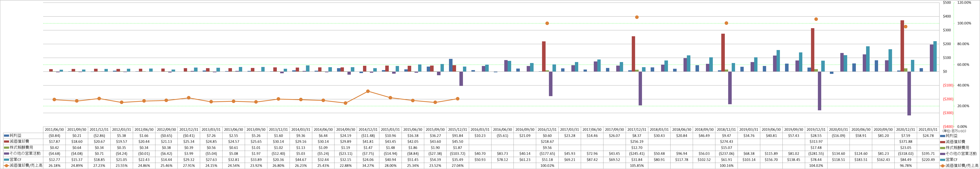The height and width of the screenshot is (169, 980).
Task: Click the ($16.09) net income cell
Action: (x=839, y=136)
